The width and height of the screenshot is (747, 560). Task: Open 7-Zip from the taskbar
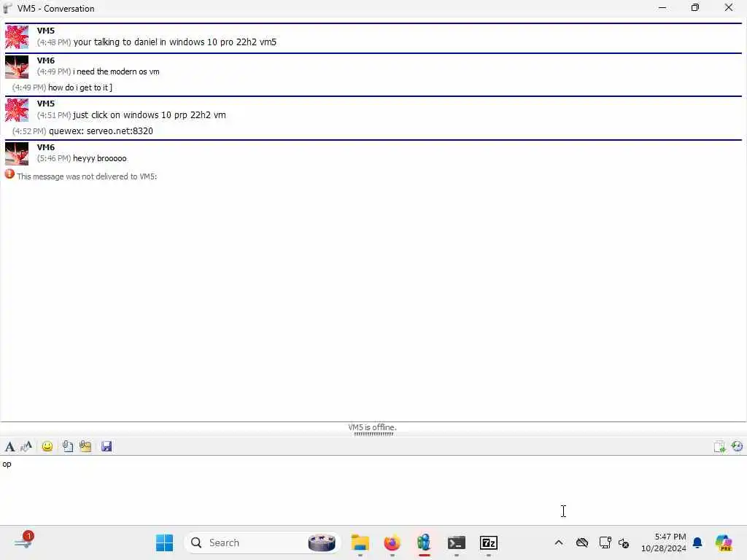pyautogui.click(x=488, y=542)
